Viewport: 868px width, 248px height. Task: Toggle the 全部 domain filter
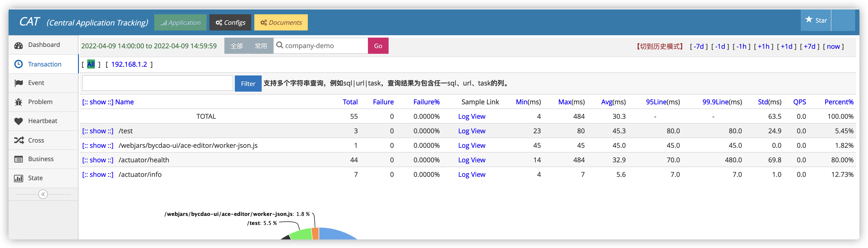[236, 46]
